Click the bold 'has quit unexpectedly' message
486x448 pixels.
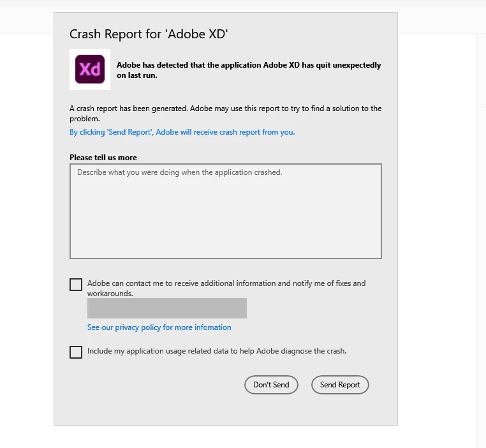point(249,70)
